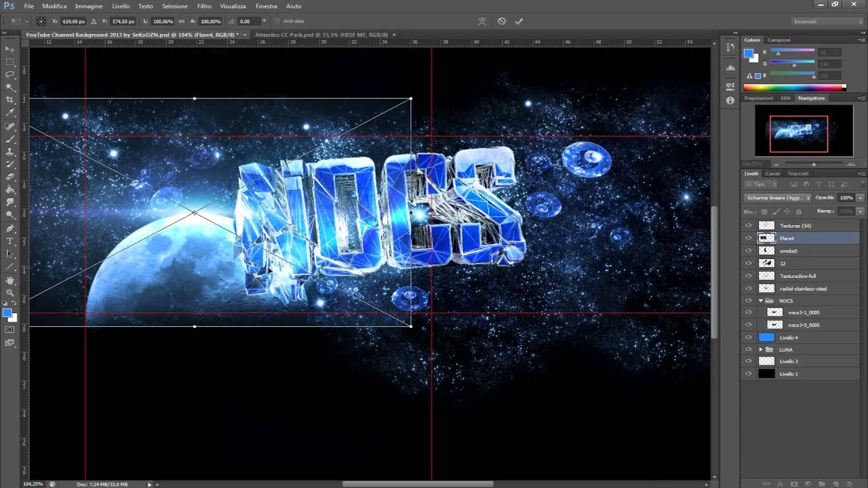The height and width of the screenshot is (488, 868).
Task: Switch to the Campioni tab
Action: tap(779, 40)
